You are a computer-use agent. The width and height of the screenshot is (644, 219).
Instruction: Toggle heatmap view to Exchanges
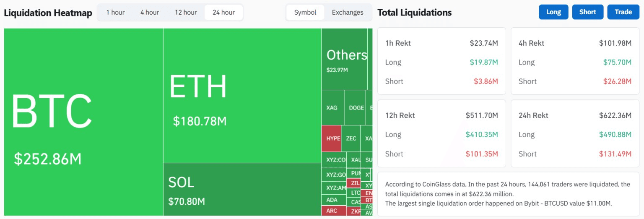(348, 13)
